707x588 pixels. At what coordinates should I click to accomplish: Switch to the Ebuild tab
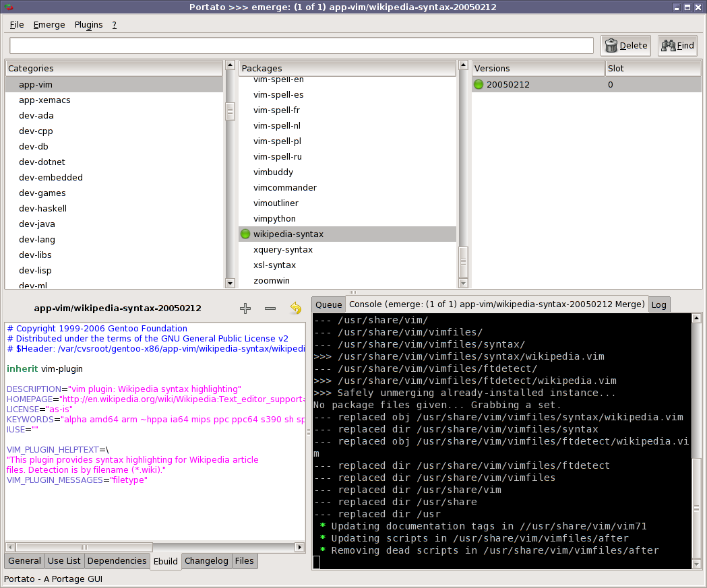(x=166, y=562)
